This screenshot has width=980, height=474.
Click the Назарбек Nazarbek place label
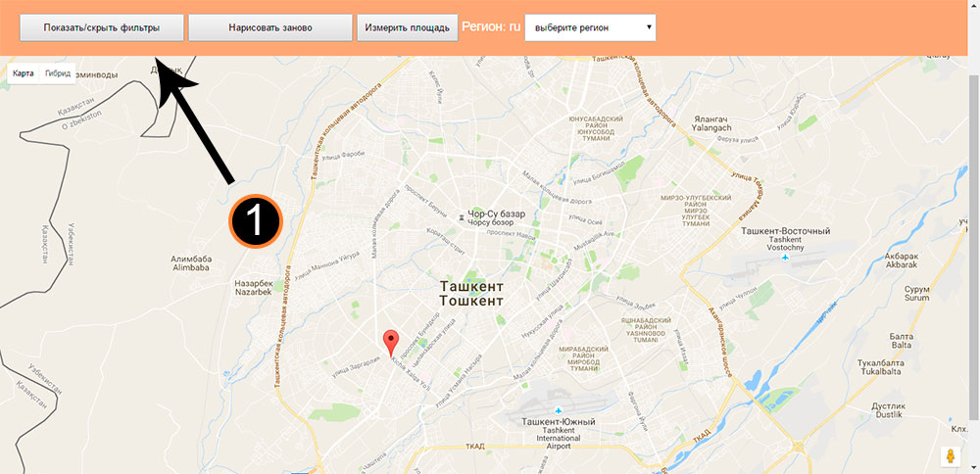point(254,287)
